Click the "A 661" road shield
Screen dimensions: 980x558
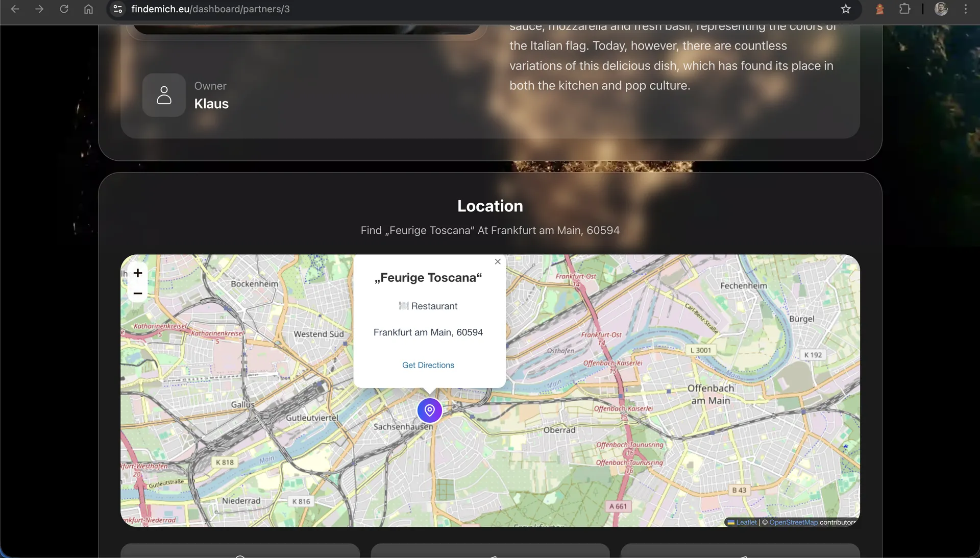click(x=618, y=506)
